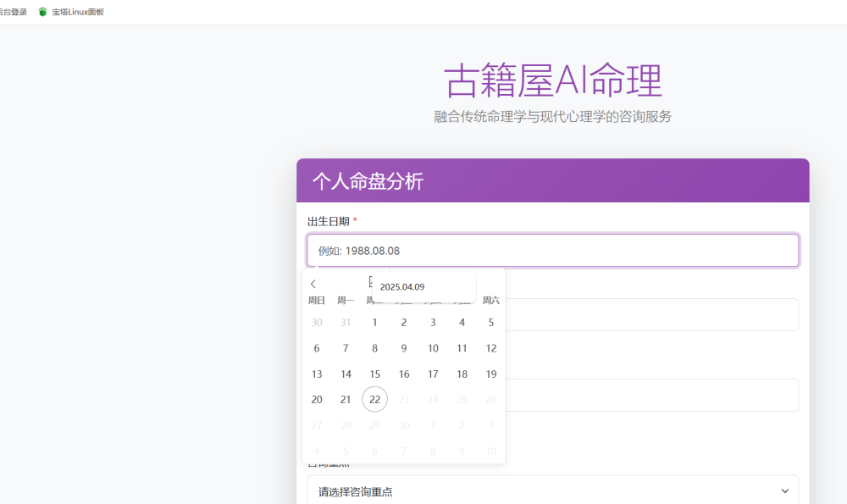Pick date 11 in the calendar

pos(462,348)
